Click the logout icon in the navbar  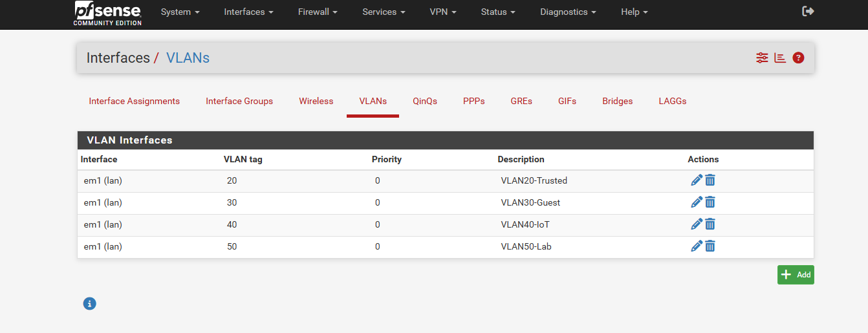808,11
